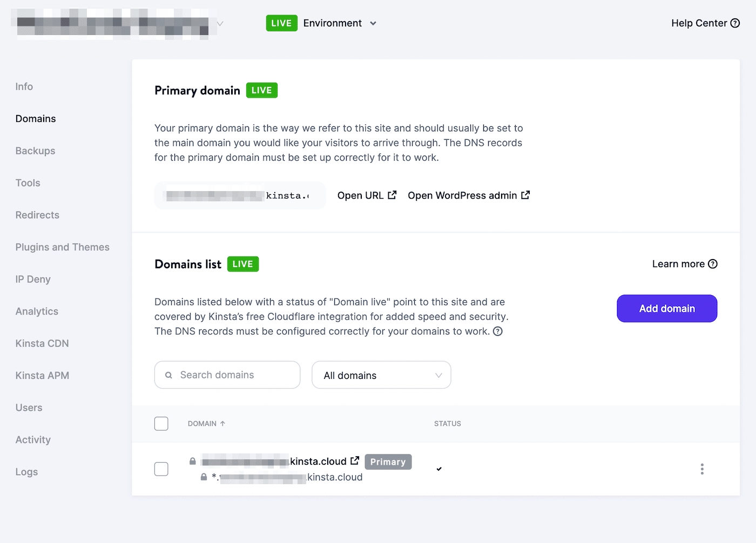Check the checkbox for the primary kinsta.cloud domain

[x=161, y=469]
